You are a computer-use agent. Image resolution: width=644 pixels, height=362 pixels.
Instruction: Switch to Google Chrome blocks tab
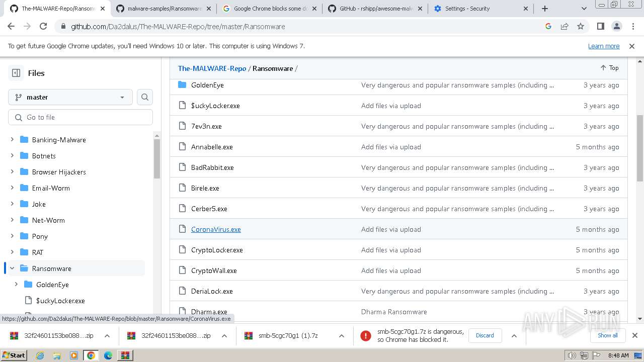[x=270, y=9]
